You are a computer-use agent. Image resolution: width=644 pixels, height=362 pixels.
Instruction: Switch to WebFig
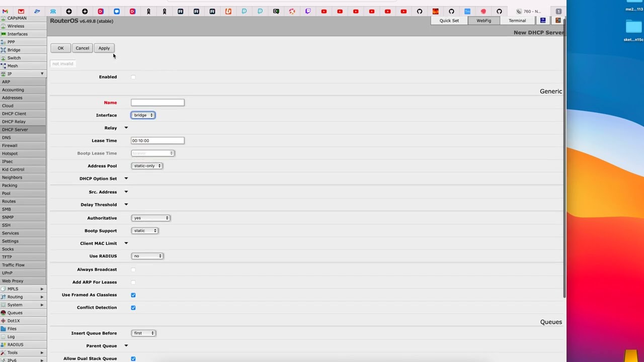click(x=484, y=21)
